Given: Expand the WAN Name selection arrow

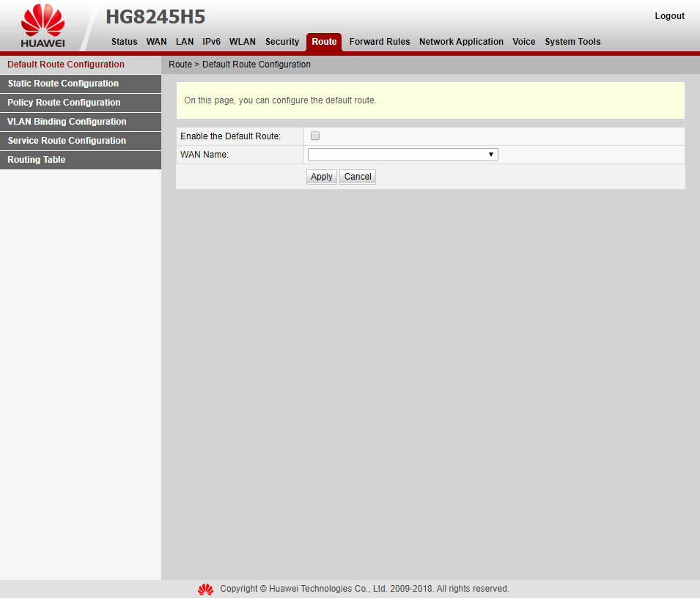Looking at the screenshot, I should coord(491,154).
